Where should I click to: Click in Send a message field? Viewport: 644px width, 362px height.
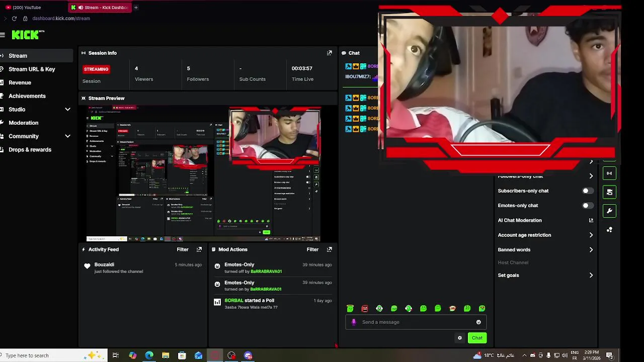click(416, 322)
